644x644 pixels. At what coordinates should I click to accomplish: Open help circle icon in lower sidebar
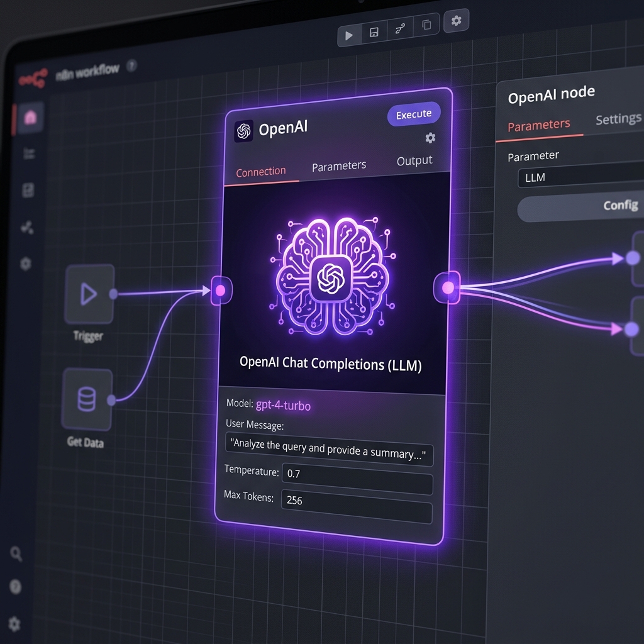(15, 587)
